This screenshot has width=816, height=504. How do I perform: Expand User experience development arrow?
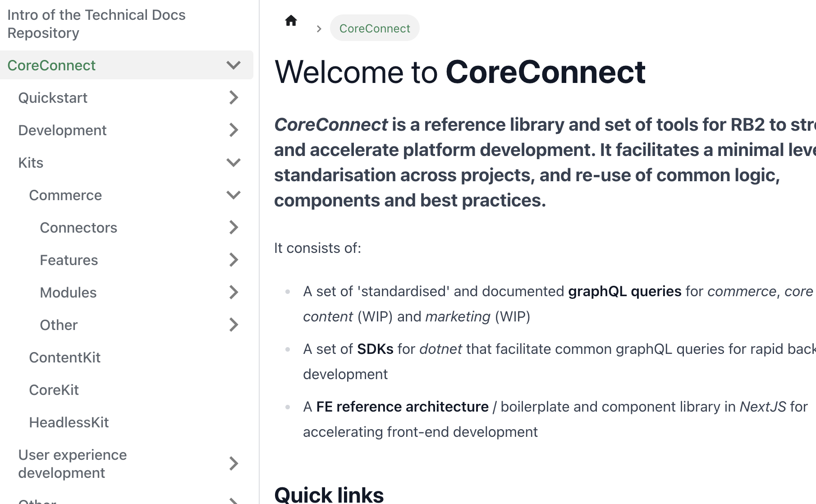point(233,464)
